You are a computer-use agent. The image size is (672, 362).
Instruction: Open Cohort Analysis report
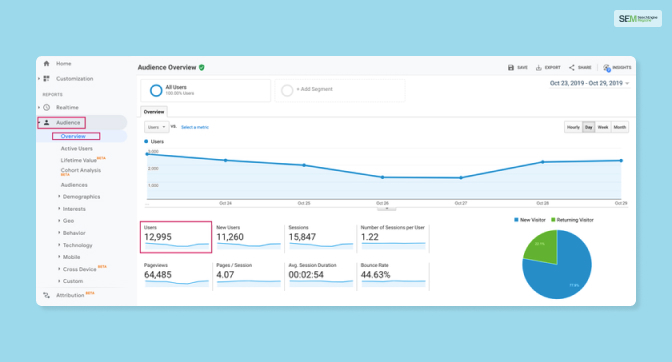click(x=81, y=171)
